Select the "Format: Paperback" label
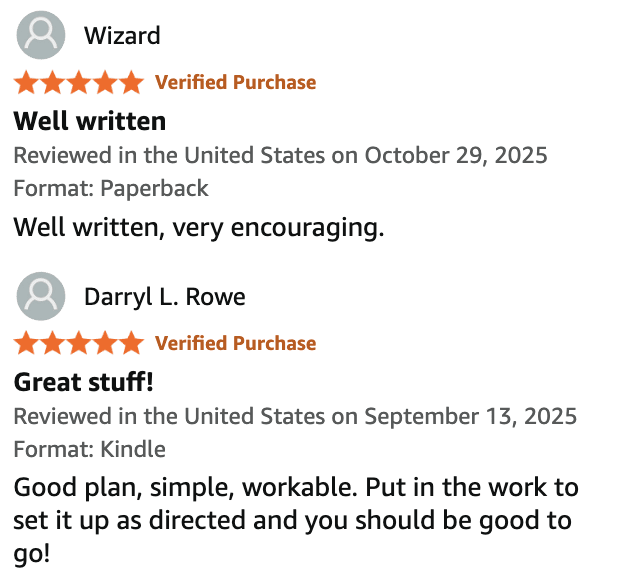 [x=111, y=188]
